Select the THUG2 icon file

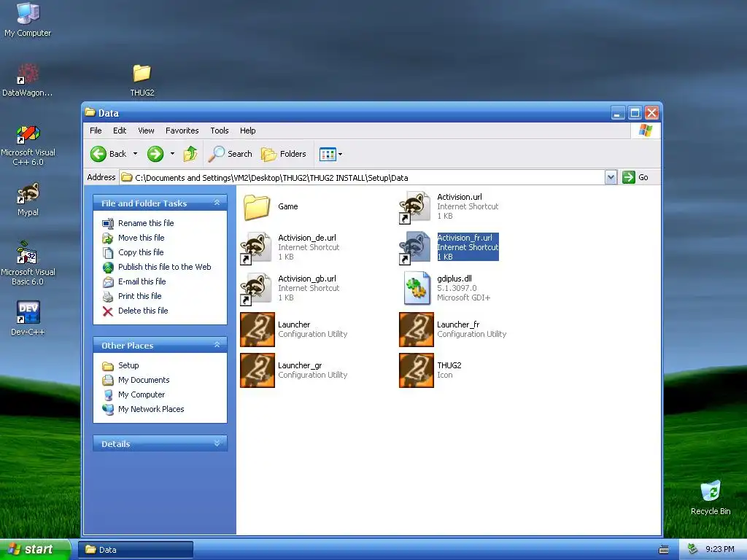coord(417,370)
